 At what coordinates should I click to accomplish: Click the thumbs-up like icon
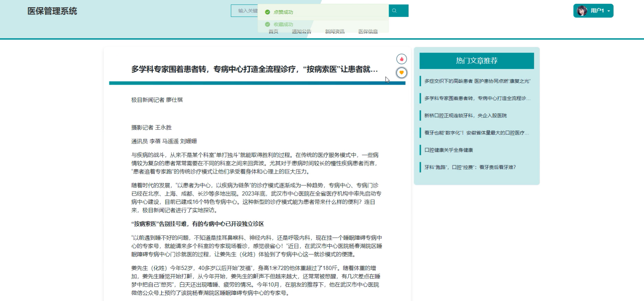click(x=402, y=59)
